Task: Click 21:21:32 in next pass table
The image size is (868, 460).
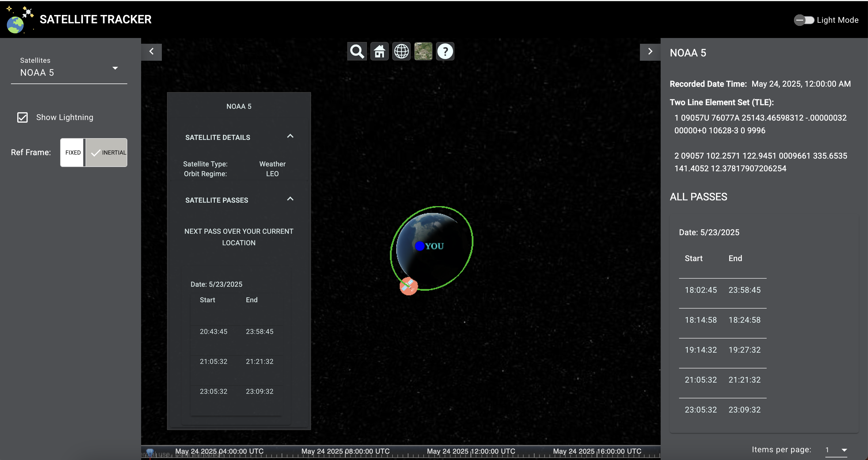Action: point(259,361)
